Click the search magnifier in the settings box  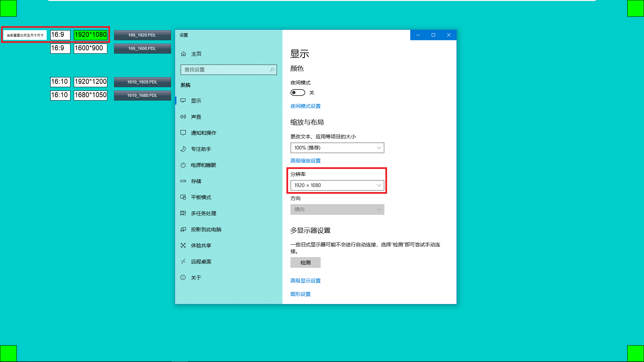point(272,70)
